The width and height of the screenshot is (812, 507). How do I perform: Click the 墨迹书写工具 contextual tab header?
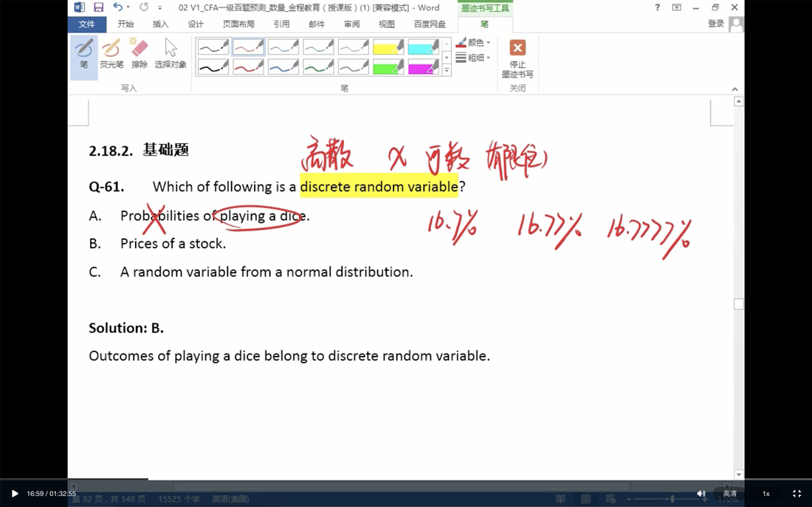point(485,8)
